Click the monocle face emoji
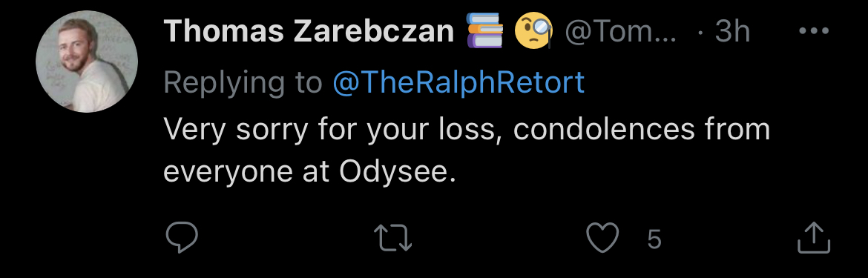 [x=533, y=30]
